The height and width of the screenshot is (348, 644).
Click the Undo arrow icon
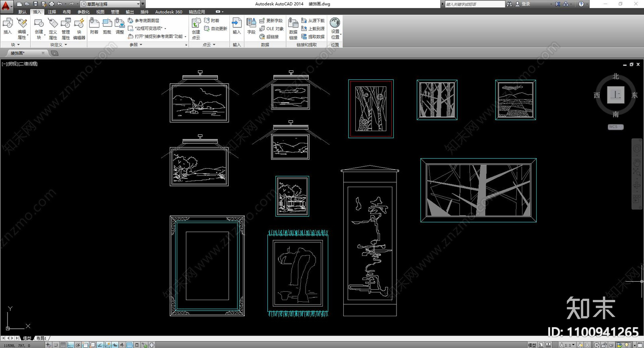pyautogui.click(x=60, y=4)
